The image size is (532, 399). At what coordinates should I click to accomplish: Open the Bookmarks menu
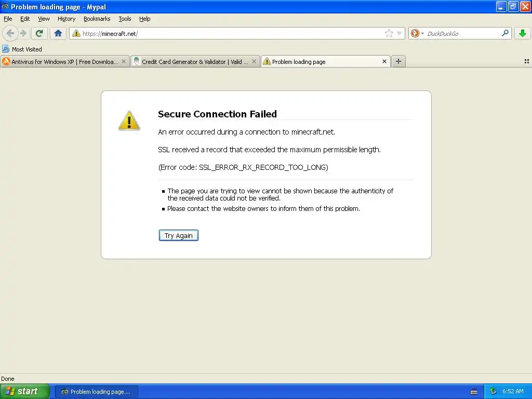(97, 19)
